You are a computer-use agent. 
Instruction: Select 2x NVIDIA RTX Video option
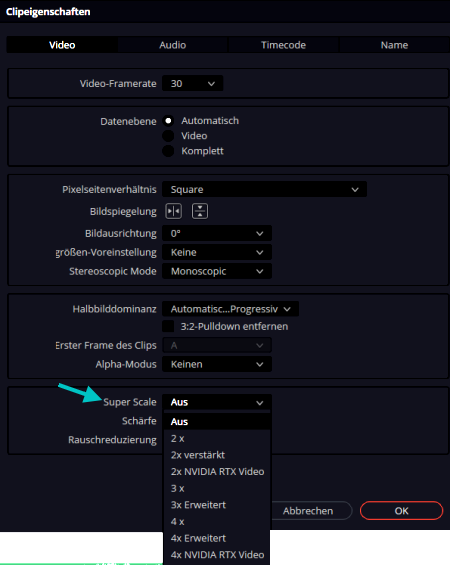217,472
